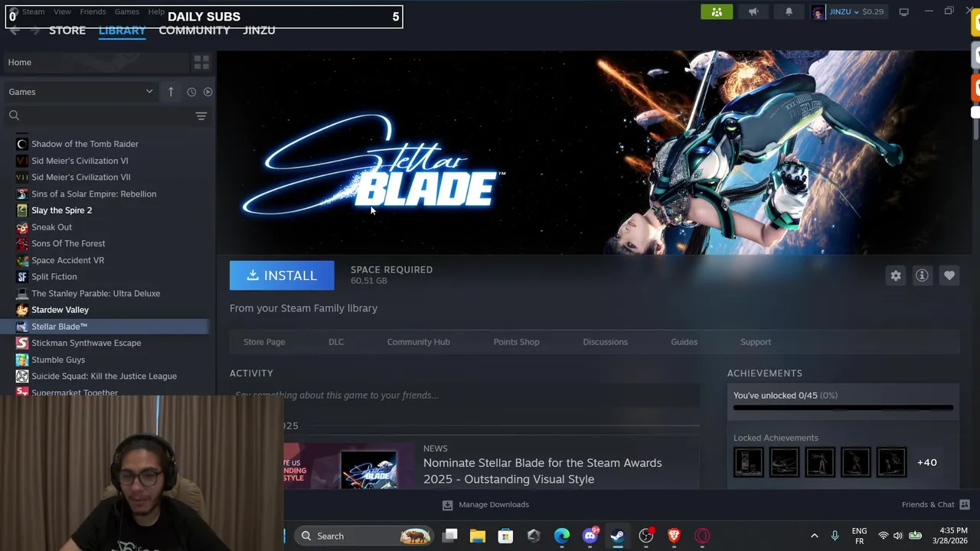Go to the LIBRARY tab

coord(122,30)
